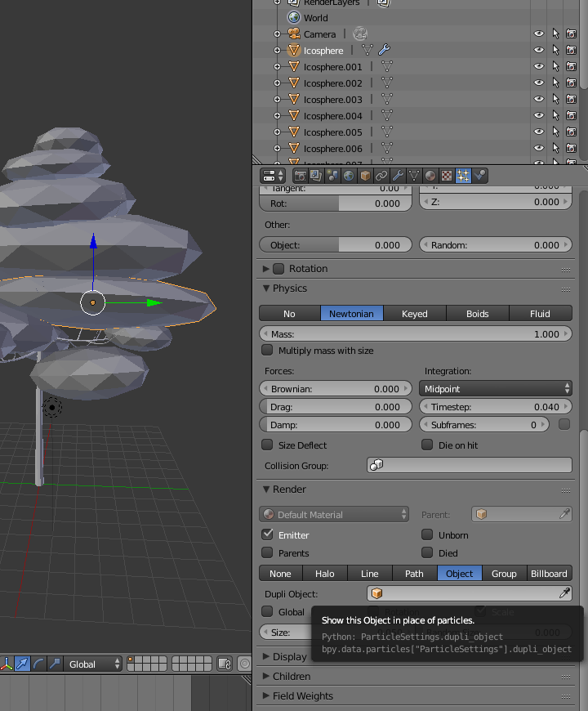This screenshot has width=588, height=711.
Task: Set render type to Billboard
Action: click(x=549, y=573)
